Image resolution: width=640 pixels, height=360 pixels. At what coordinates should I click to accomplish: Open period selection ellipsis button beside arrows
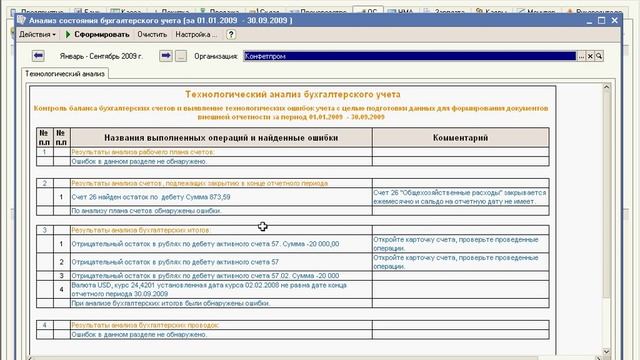pos(181,56)
